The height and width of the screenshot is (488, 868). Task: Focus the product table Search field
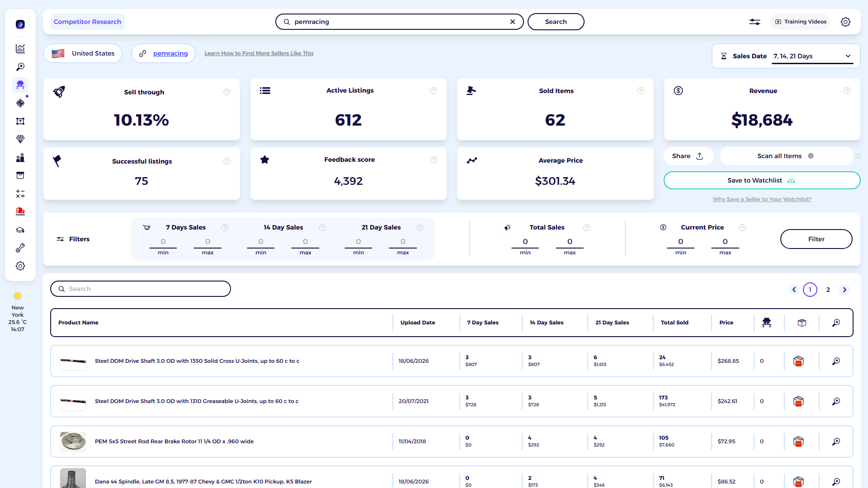(x=141, y=289)
